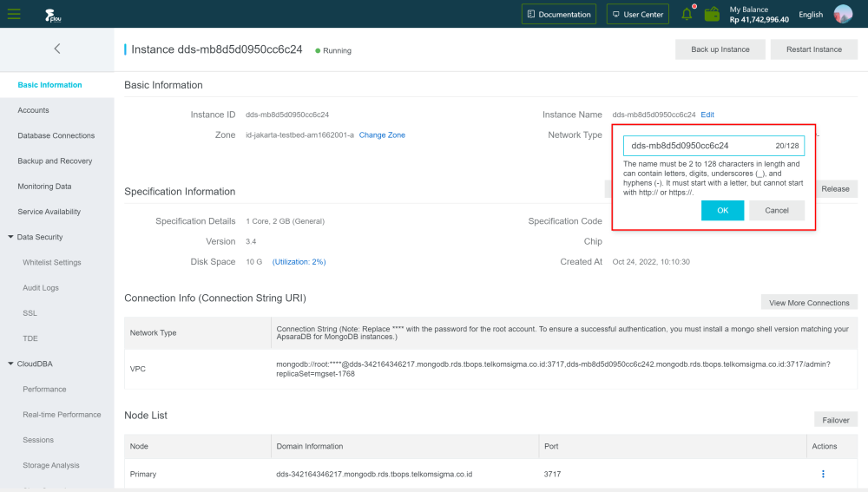Screen dimensions: 868x492
Task: Open Backup and Recovery section
Action: pyautogui.click(x=55, y=161)
